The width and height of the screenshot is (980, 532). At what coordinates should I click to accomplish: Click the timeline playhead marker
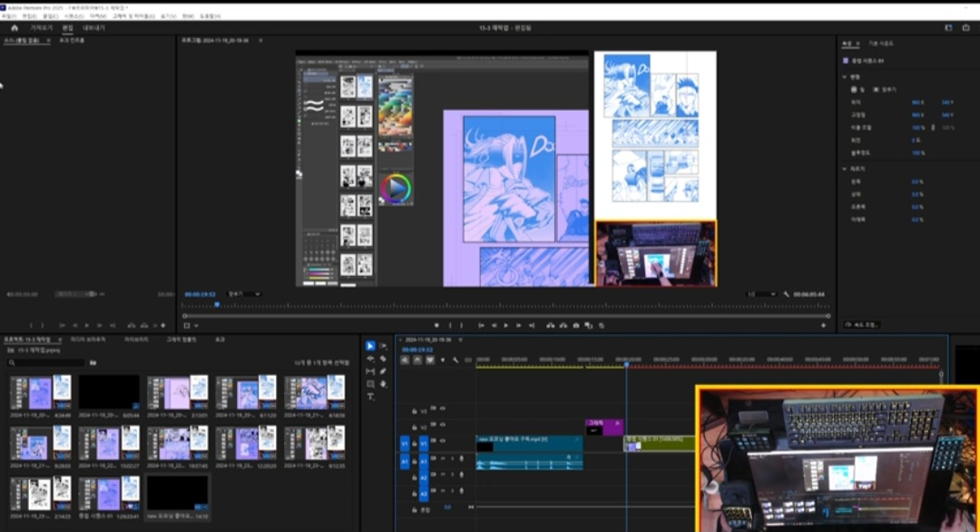[626, 362]
